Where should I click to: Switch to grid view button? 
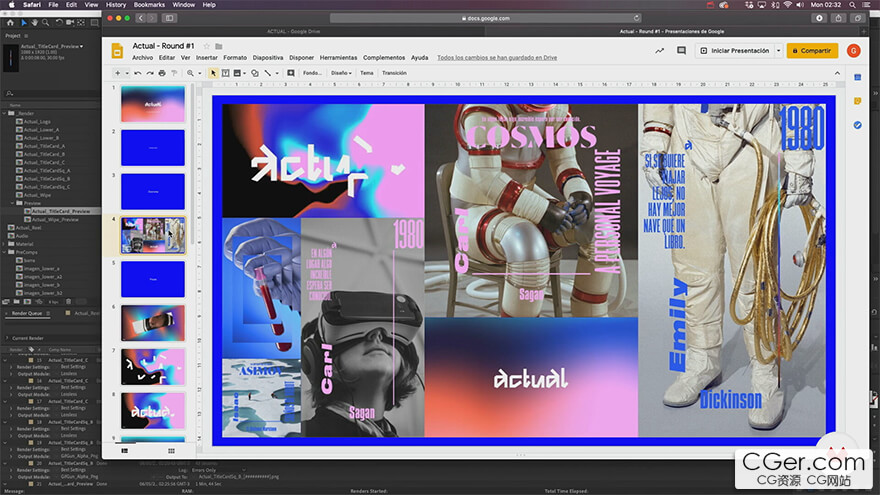point(171,451)
